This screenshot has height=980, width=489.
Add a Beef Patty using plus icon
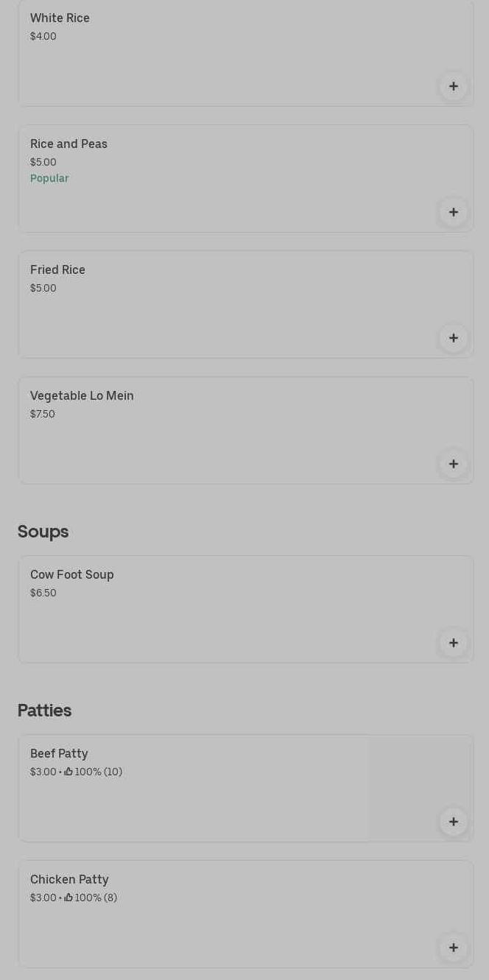(453, 822)
